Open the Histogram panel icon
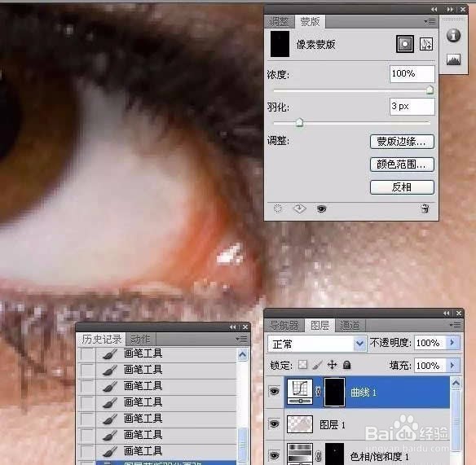This screenshot has width=476, height=465. [x=453, y=59]
